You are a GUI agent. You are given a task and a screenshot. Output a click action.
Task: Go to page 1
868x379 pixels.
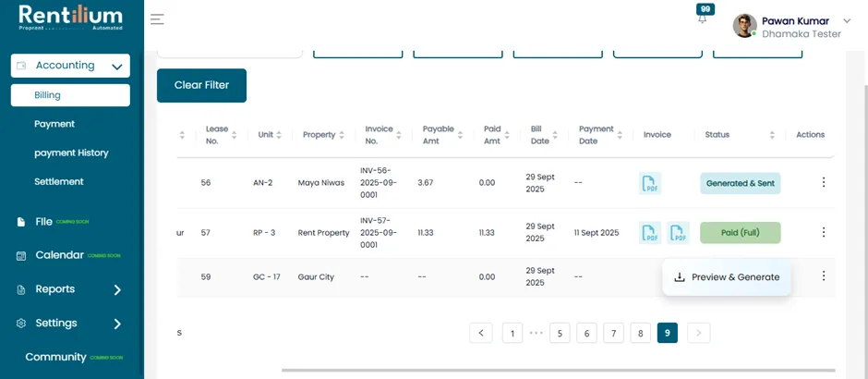512,333
